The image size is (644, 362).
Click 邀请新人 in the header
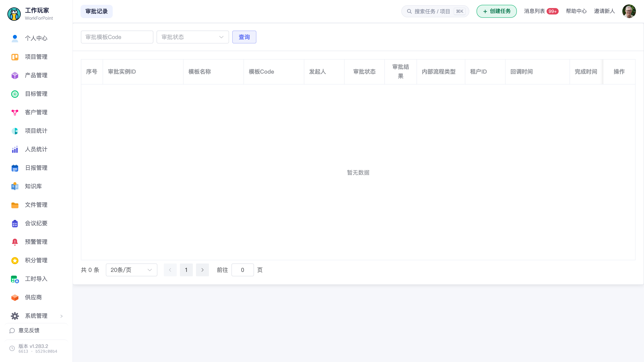coord(604,11)
